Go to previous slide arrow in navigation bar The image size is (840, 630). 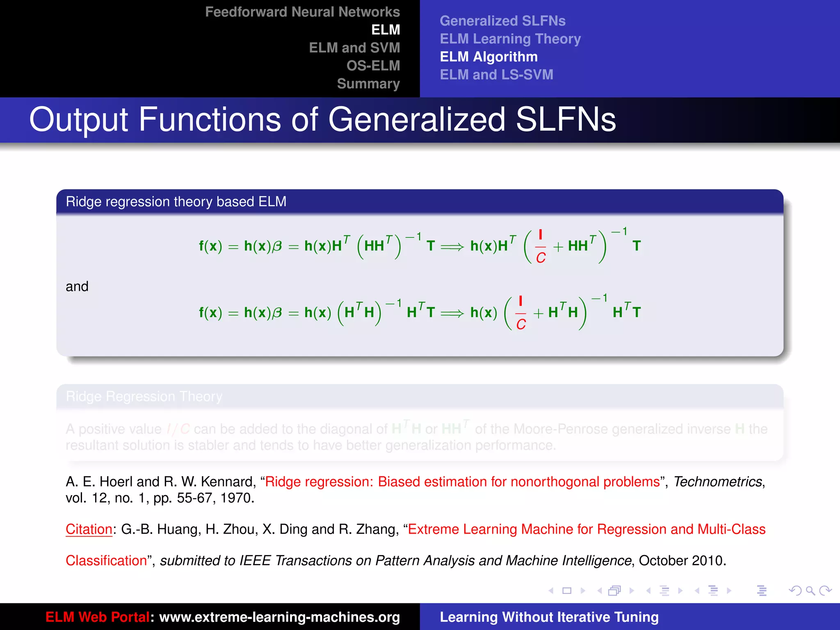coord(551,591)
